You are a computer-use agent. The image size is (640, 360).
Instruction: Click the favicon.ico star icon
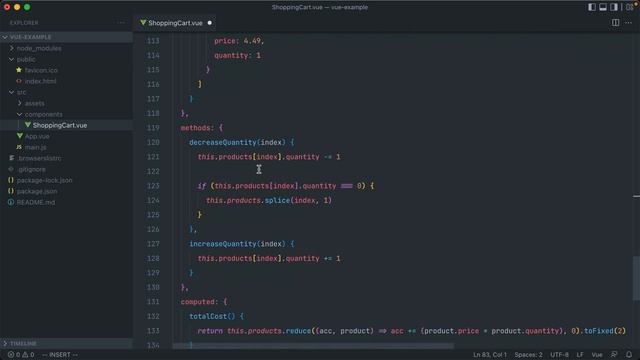(19, 70)
